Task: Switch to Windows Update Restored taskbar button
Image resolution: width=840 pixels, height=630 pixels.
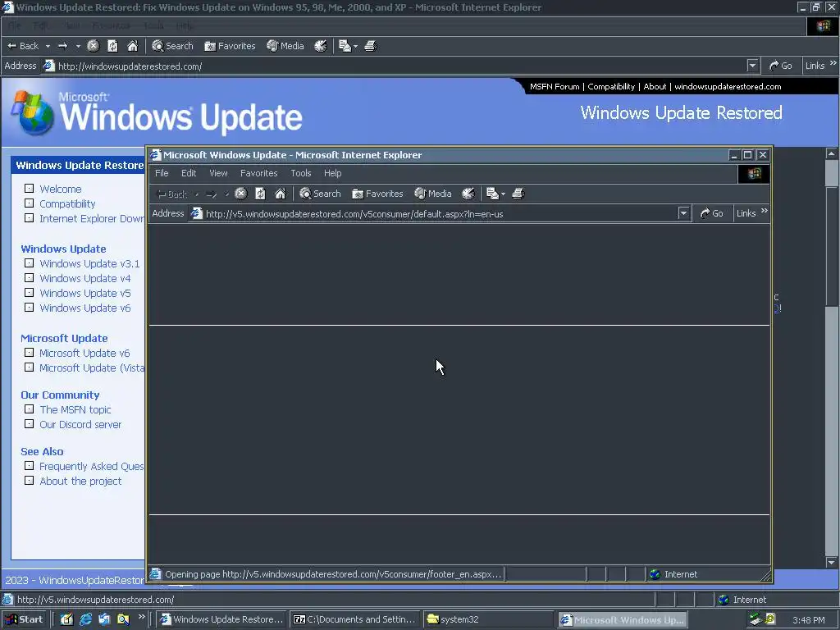Action: [221, 619]
